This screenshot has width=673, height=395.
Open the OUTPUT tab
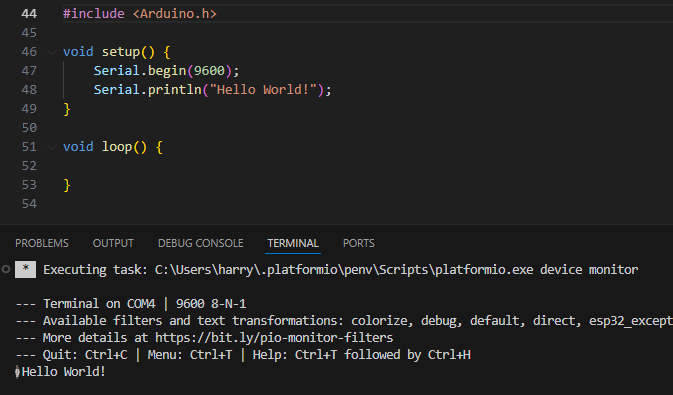coord(113,243)
